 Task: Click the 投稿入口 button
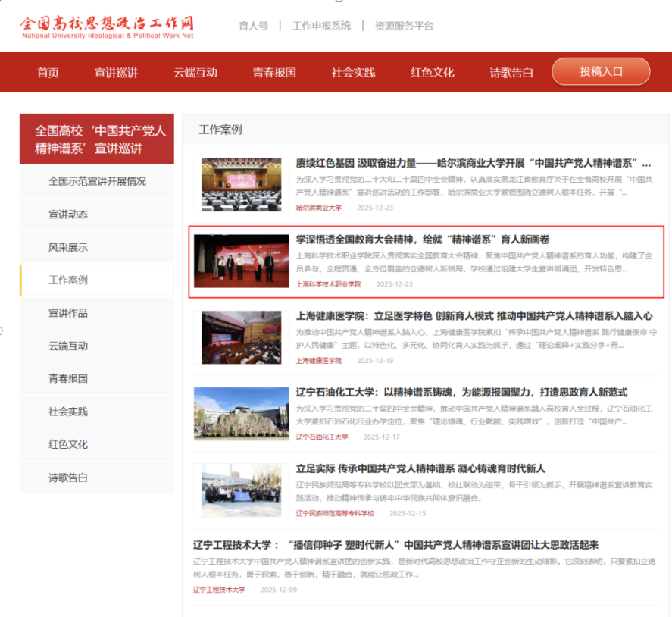[601, 71]
